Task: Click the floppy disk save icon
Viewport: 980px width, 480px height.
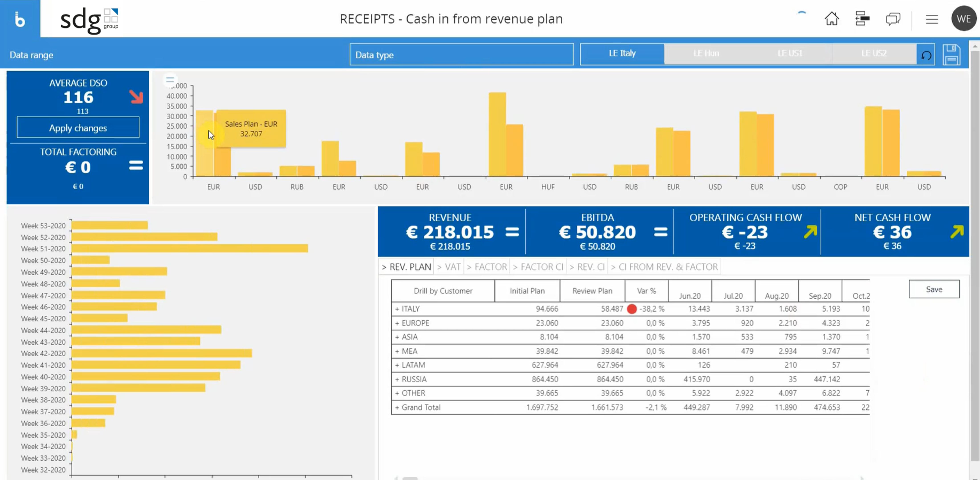Action: [x=951, y=55]
